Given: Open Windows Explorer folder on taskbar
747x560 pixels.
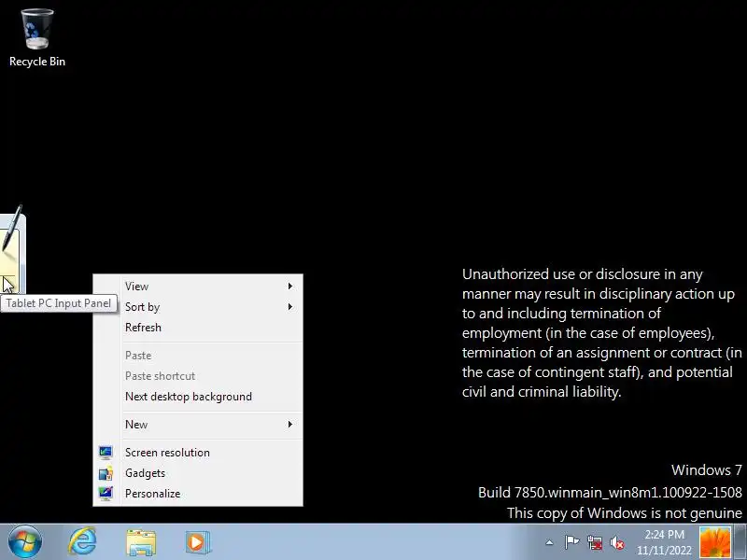Looking at the screenshot, I should coord(141,542).
